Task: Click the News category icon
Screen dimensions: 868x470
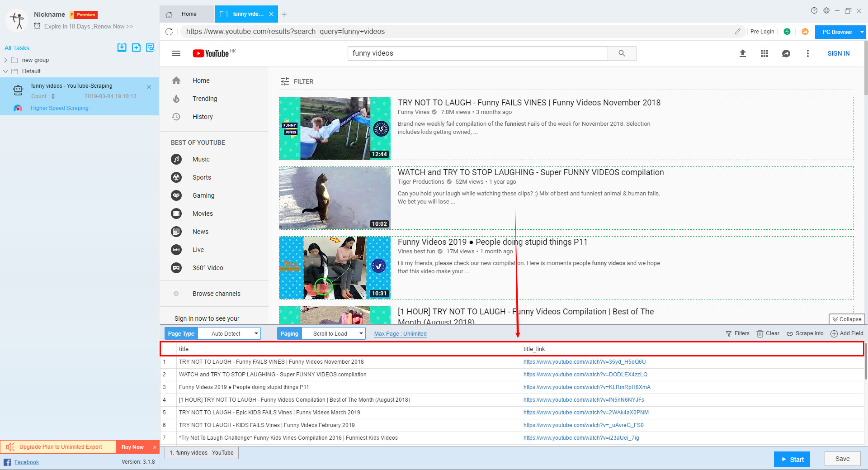Action: click(x=176, y=232)
